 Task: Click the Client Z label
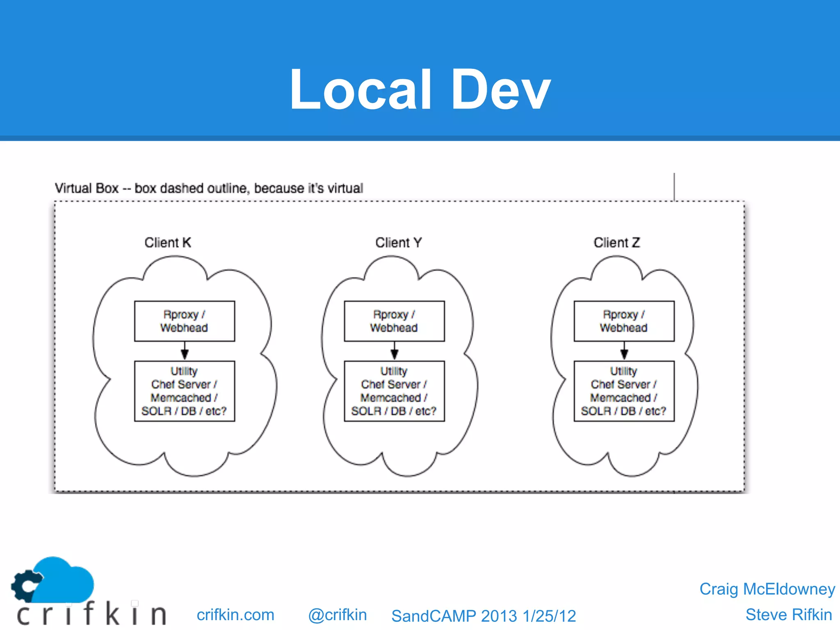(x=616, y=243)
